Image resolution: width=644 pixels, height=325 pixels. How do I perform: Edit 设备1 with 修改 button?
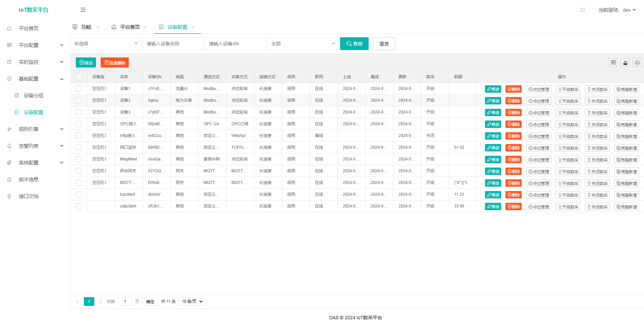493,89
